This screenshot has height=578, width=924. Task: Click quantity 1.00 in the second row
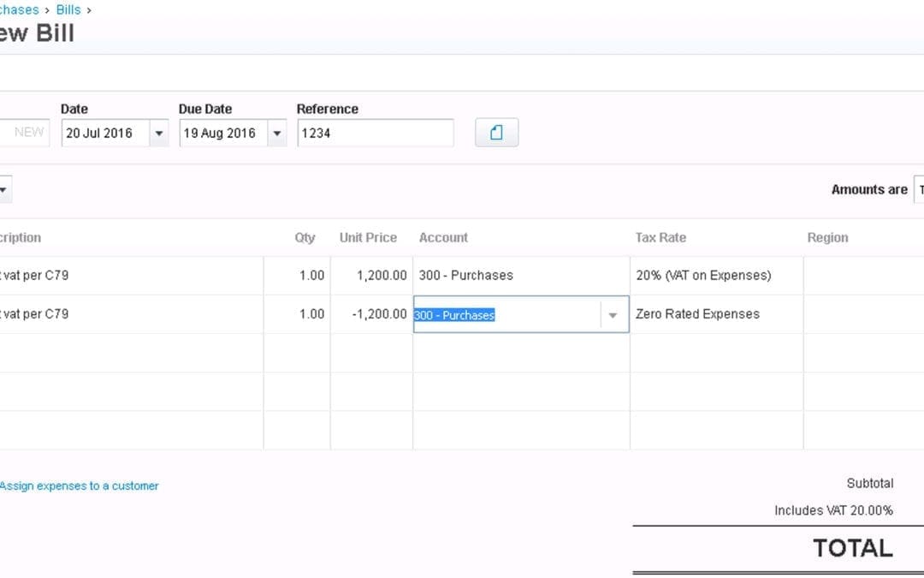[297, 314]
